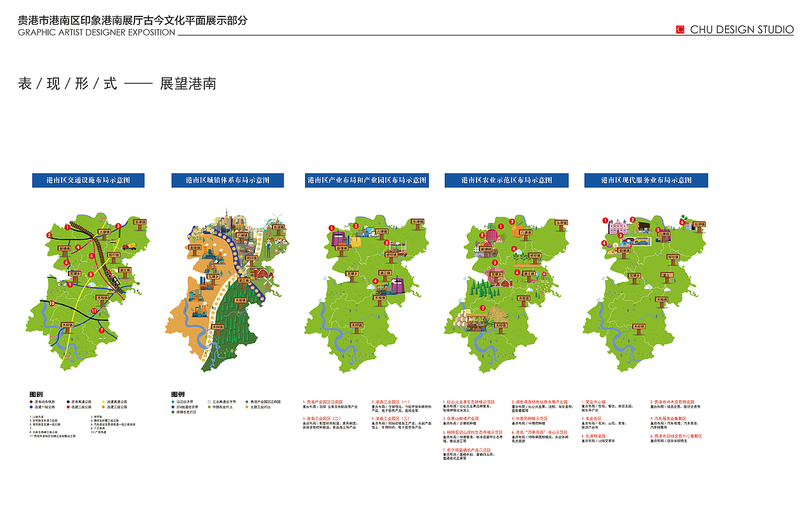
Task: Click the 瓦塘乡 sign on the industry layout map
Action: [352, 275]
